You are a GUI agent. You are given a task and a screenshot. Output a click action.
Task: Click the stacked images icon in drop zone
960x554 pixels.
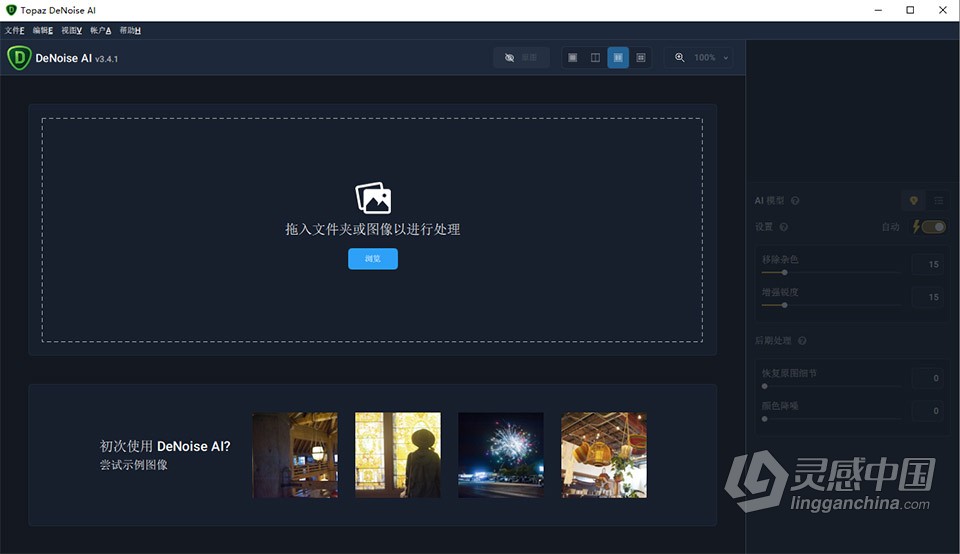click(373, 198)
